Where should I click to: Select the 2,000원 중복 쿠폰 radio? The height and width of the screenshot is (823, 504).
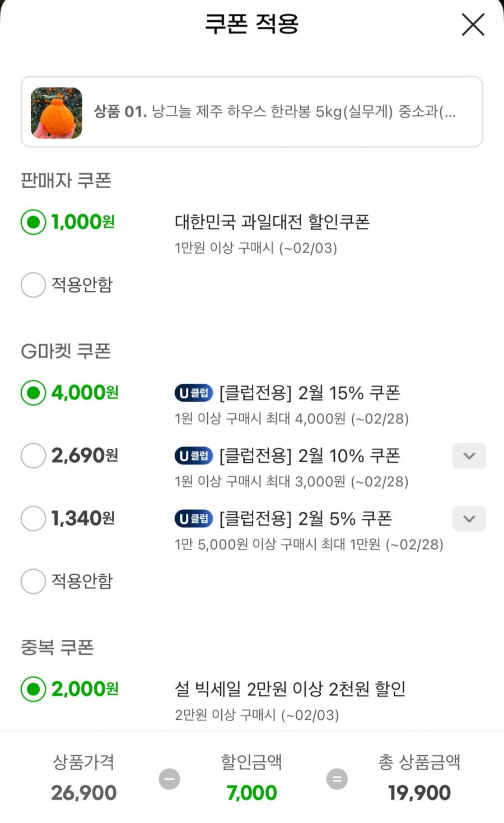[x=33, y=689]
